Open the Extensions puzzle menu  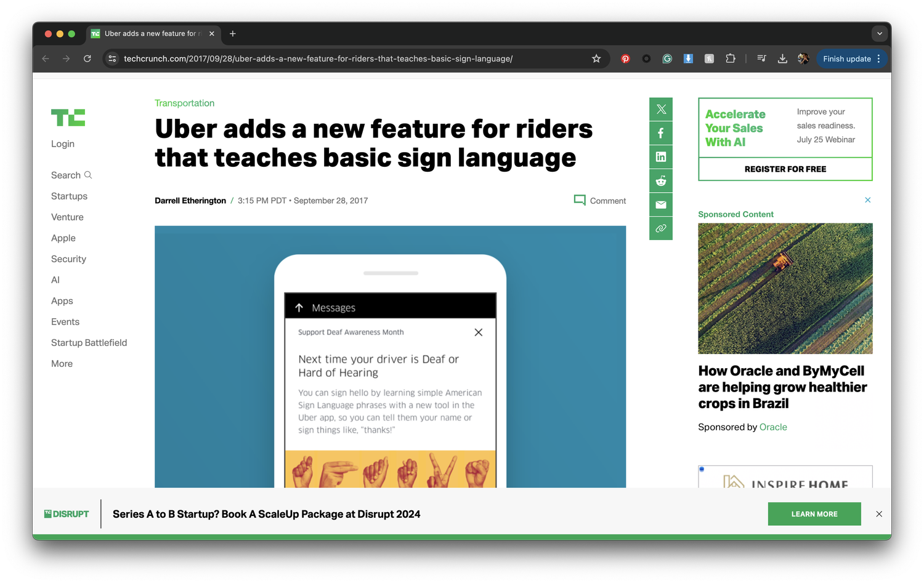[x=731, y=58]
